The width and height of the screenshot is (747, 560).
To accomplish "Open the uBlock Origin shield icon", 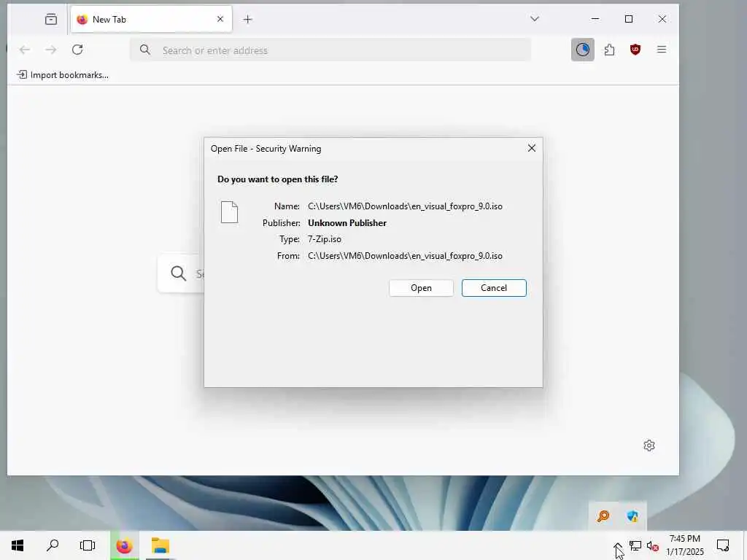I will [635, 50].
